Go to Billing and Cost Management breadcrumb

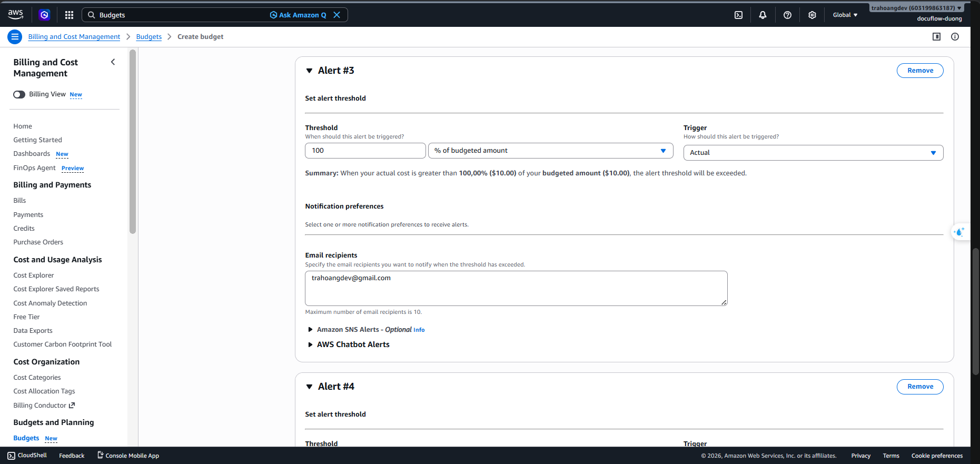point(74,37)
